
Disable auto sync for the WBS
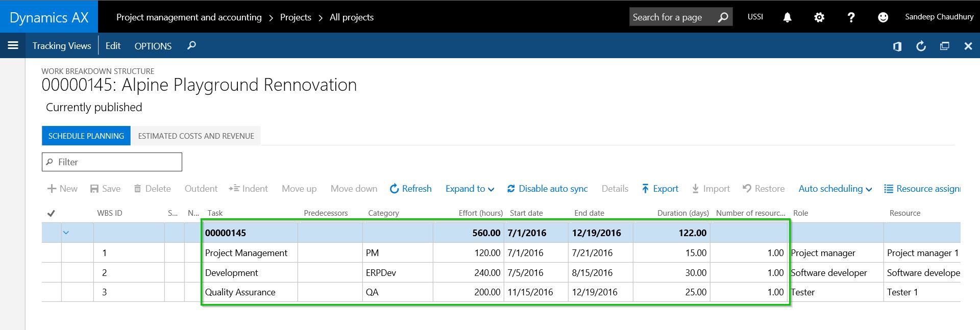click(547, 189)
